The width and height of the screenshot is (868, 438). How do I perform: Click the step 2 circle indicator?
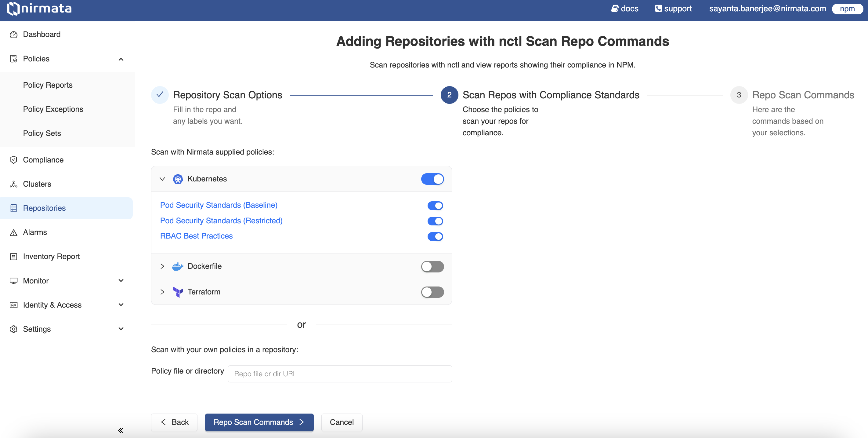tap(449, 95)
